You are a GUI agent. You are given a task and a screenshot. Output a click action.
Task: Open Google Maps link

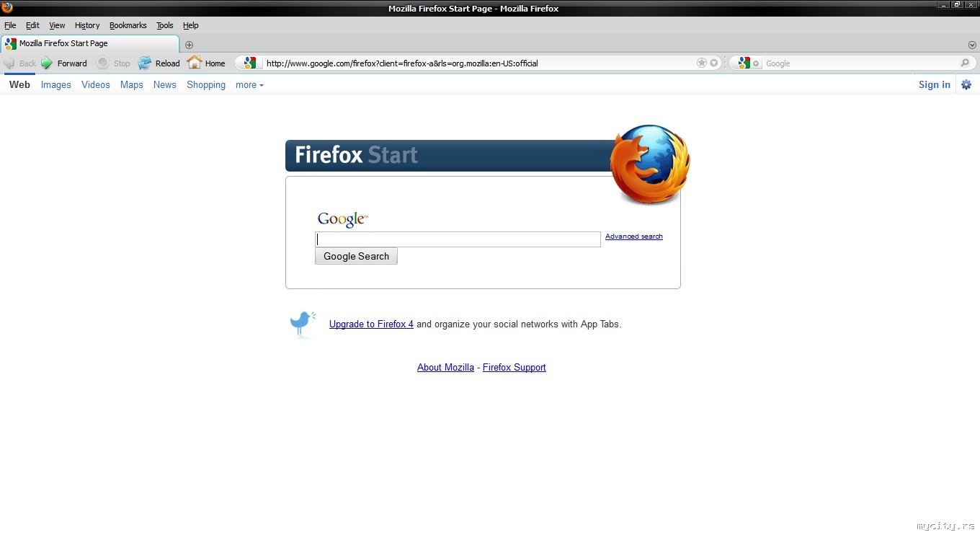132,84
